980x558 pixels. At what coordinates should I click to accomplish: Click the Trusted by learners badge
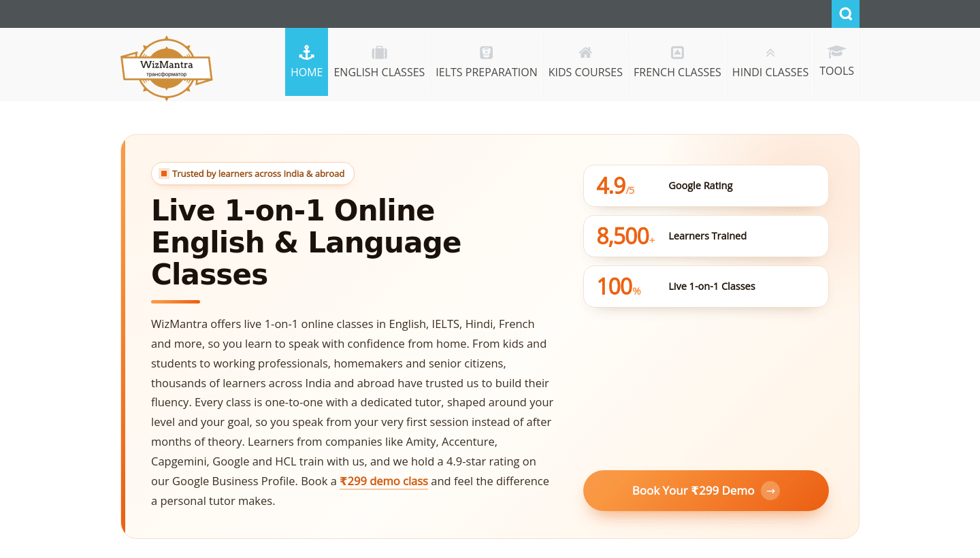click(252, 174)
